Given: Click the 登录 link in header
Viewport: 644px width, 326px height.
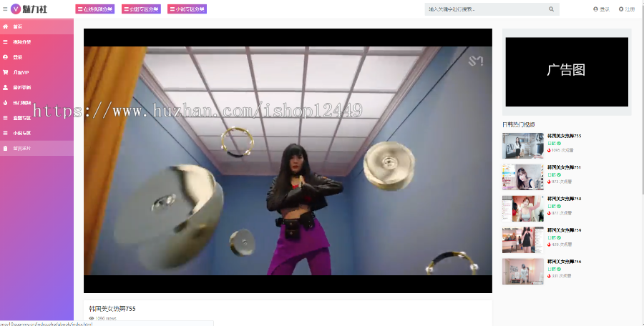Looking at the screenshot, I should [x=601, y=9].
